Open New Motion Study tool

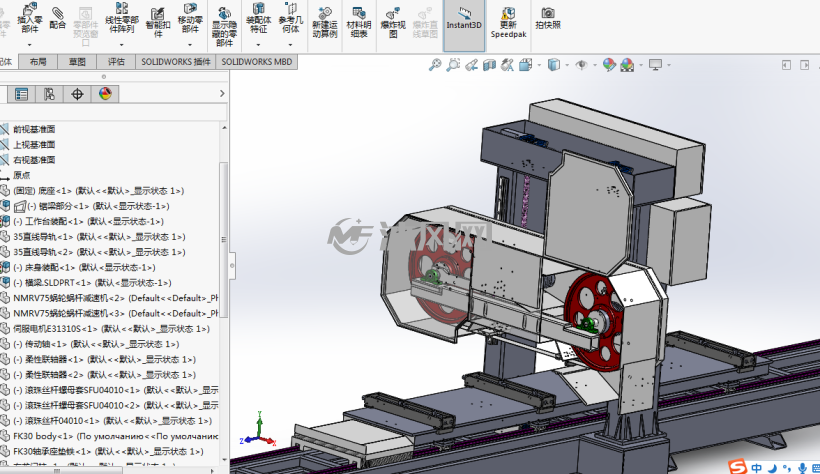pyautogui.click(x=325, y=24)
